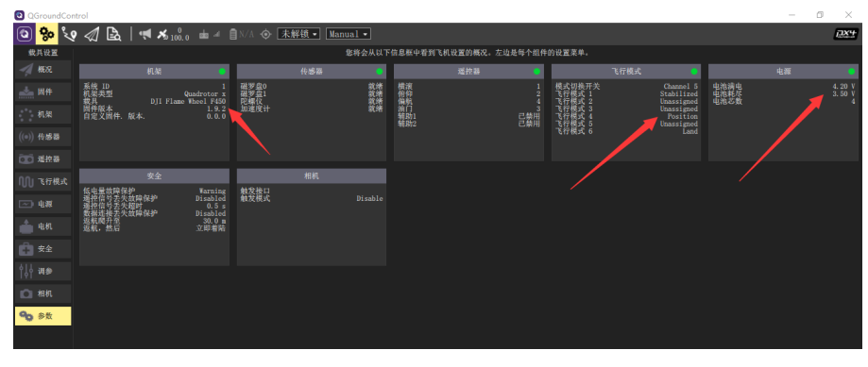Open the Manual flight mode dropdown
This screenshot has width=868, height=367.
pyautogui.click(x=349, y=34)
